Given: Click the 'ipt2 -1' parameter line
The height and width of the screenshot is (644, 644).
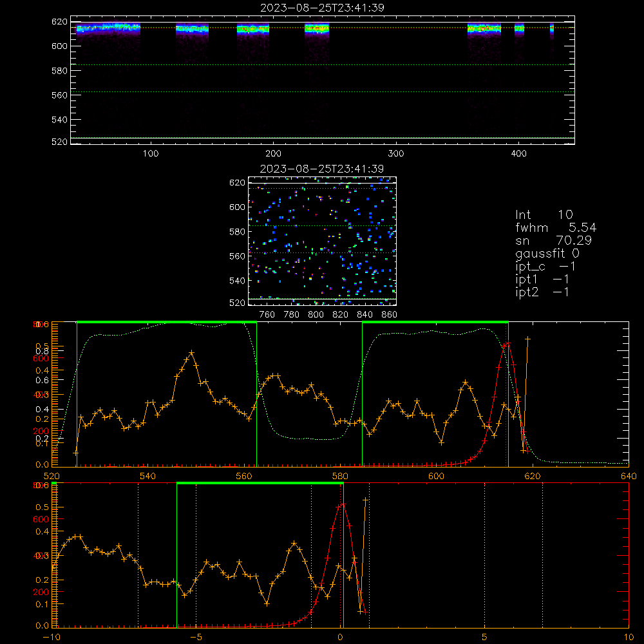Looking at the screenshot, I should 542,292.
